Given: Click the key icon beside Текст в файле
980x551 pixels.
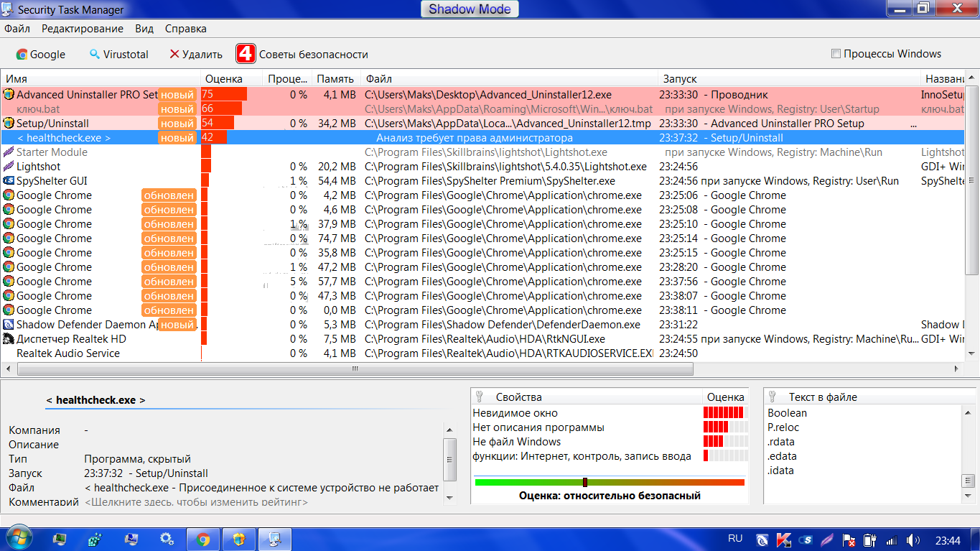Looking at the screenshot, I should point(773,397).
